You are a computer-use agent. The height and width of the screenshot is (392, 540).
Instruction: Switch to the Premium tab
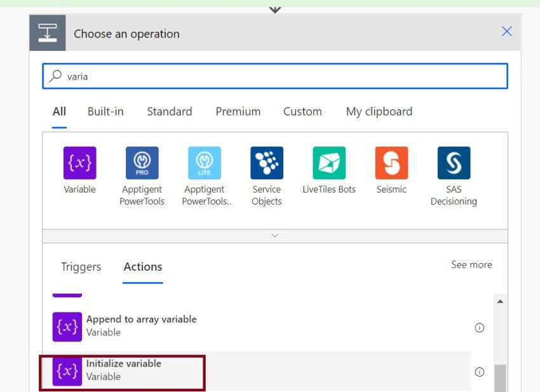[x=238, y=111]
